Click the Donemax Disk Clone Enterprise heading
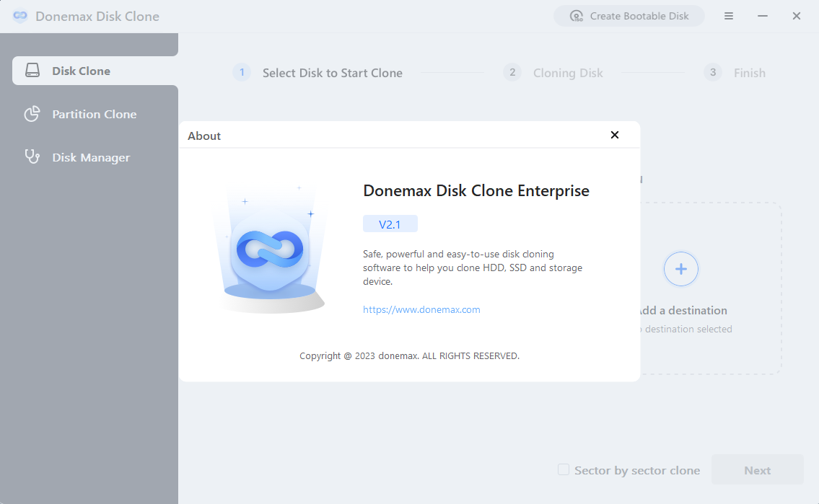Image resolution: width=819 pixels, height=504 pixels. coord(476,191)
